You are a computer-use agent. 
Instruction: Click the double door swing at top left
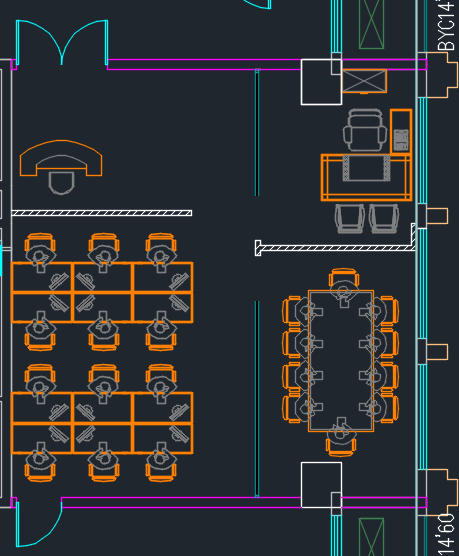coord(62,43)
